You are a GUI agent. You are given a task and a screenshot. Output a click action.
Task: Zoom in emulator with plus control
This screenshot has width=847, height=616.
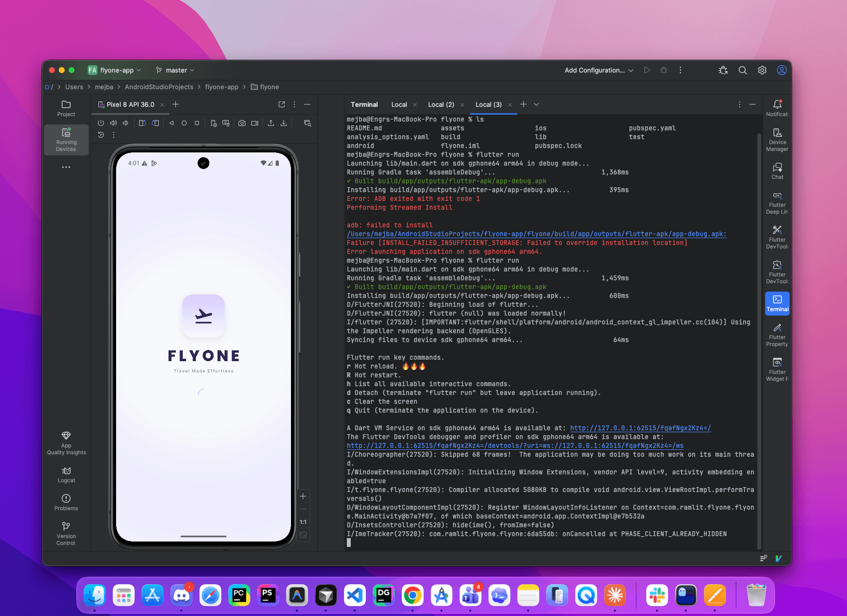point(303,496)
